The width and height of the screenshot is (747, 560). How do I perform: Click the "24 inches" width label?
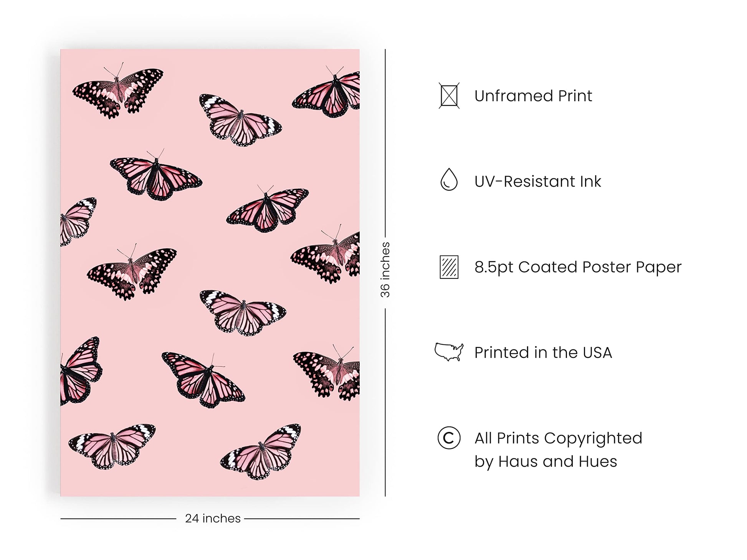[x=213, y=519]
